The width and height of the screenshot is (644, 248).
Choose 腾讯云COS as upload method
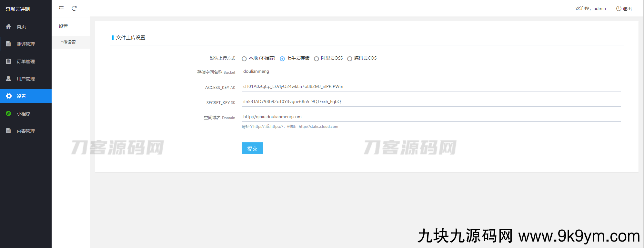[349, 59]
